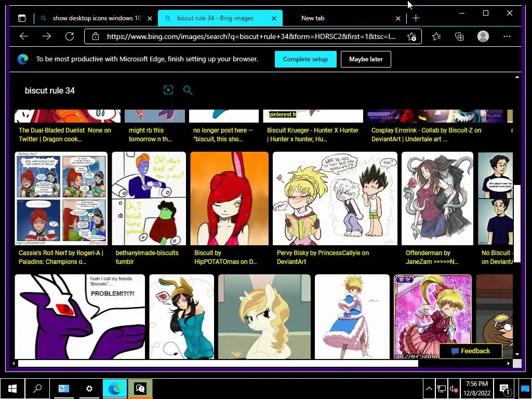Open 'Cassie's Roll Nerf by Rogeri-A' link

61,257
